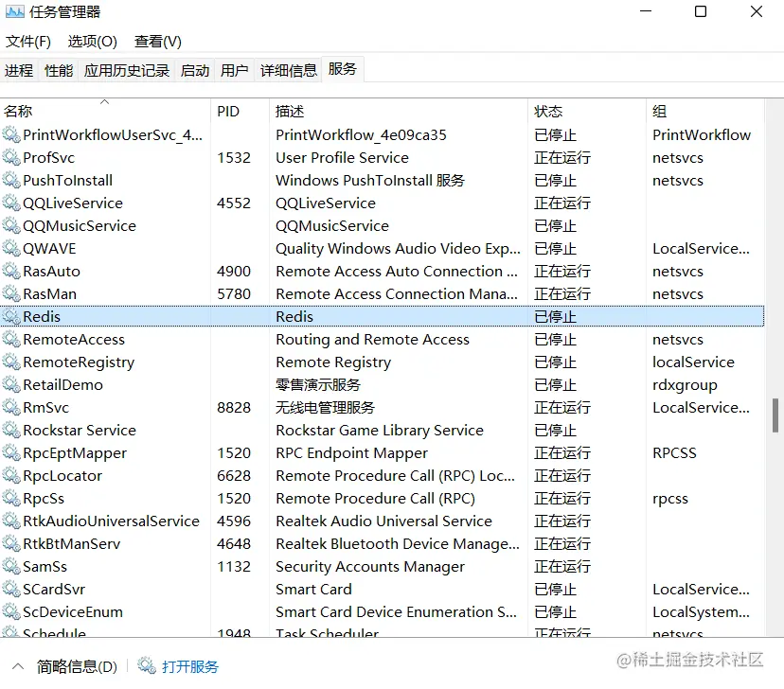Click the RPCSS group cell
This screenshot has height=689, width=784.
click(674, 452)
